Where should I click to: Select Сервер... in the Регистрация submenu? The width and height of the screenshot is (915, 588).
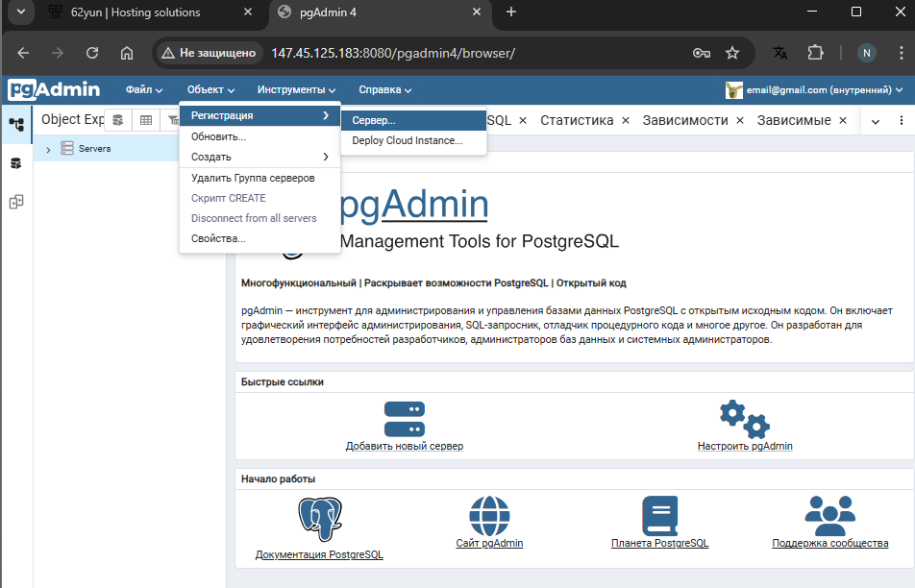(413, 121)
